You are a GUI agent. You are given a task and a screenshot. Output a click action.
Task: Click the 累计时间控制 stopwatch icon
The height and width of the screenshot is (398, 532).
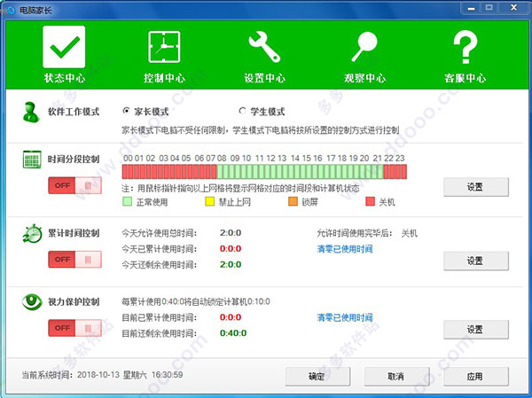pos(32,234)
